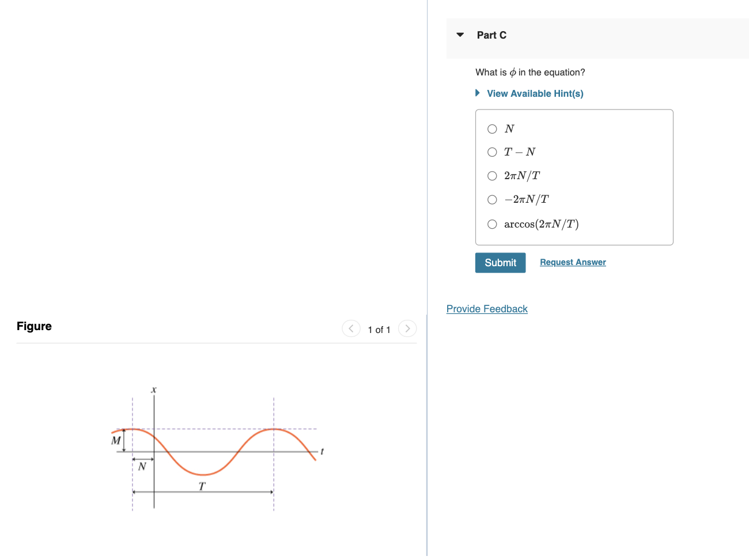Select answer choice T − N

click(x=492, y=152)
